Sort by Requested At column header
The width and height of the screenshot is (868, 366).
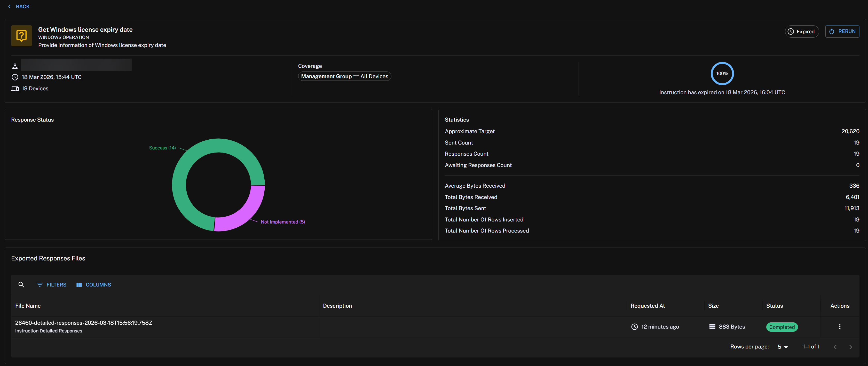[647, 305]
